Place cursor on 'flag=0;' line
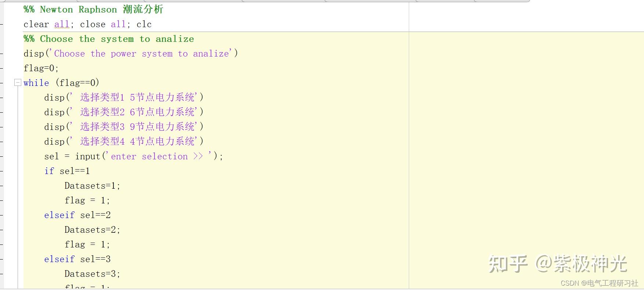 click(41, 68)
